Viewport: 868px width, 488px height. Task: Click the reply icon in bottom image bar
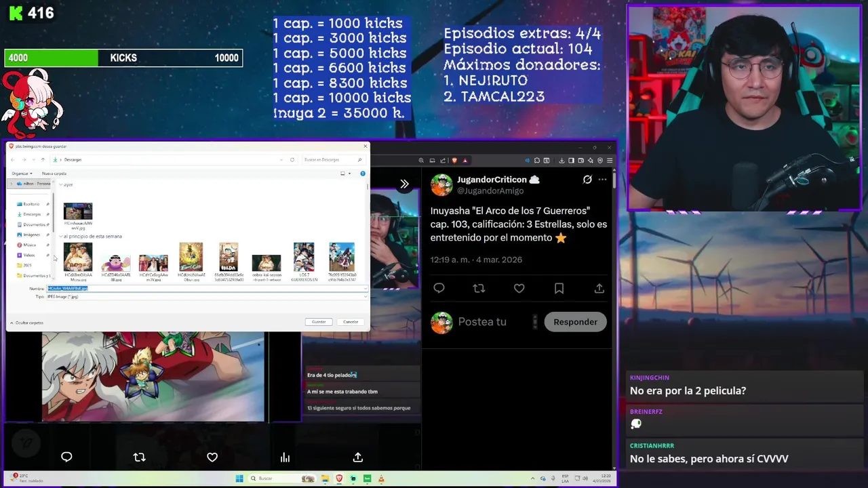(66, 457)
